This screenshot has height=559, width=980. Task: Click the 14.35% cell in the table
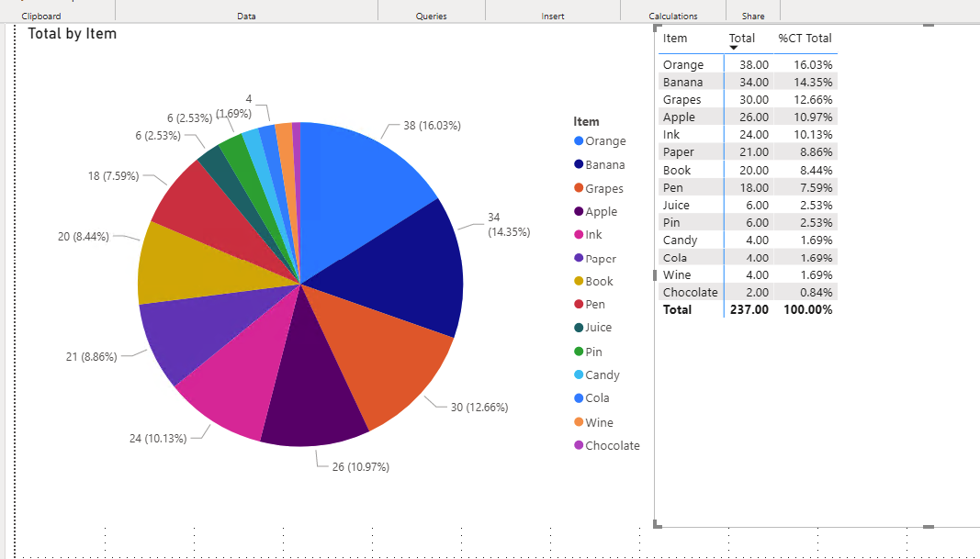tap(813, 82)
